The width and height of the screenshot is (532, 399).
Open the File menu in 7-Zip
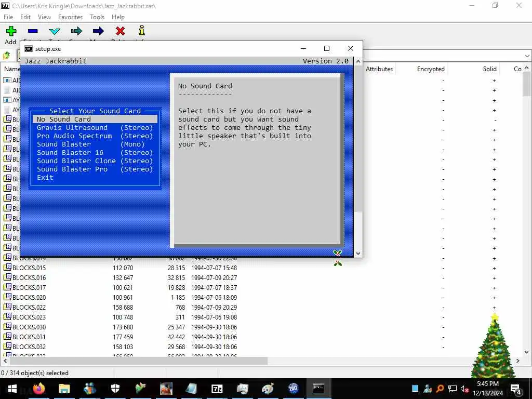coord(8,17)
